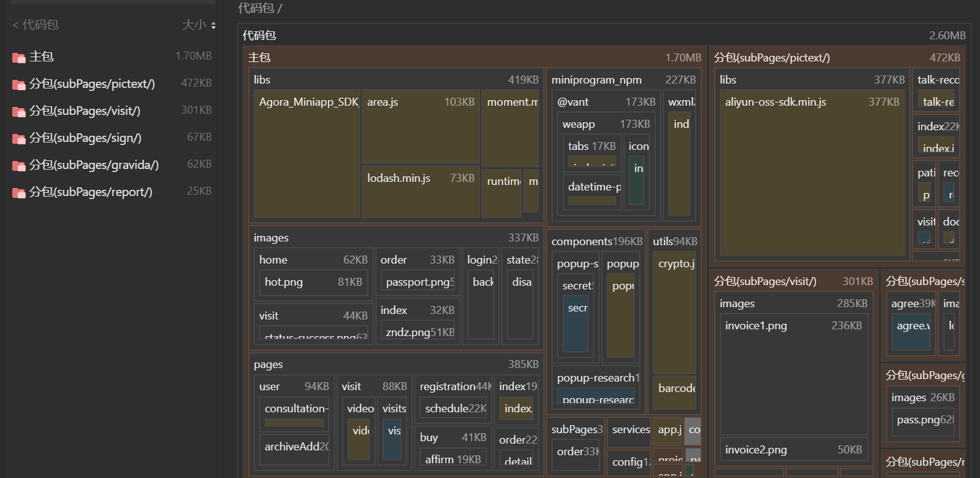
Task: Open the hot.png 81KB image block
Action: [313, 282]
